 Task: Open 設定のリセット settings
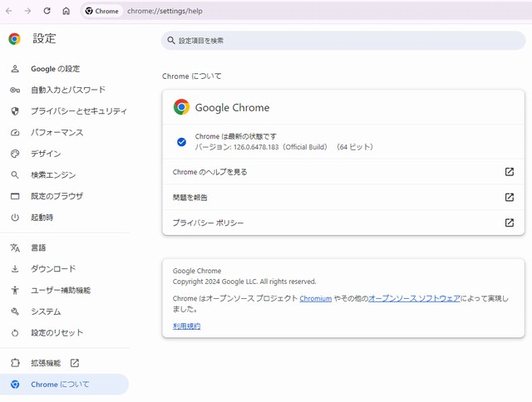(65, 332)
